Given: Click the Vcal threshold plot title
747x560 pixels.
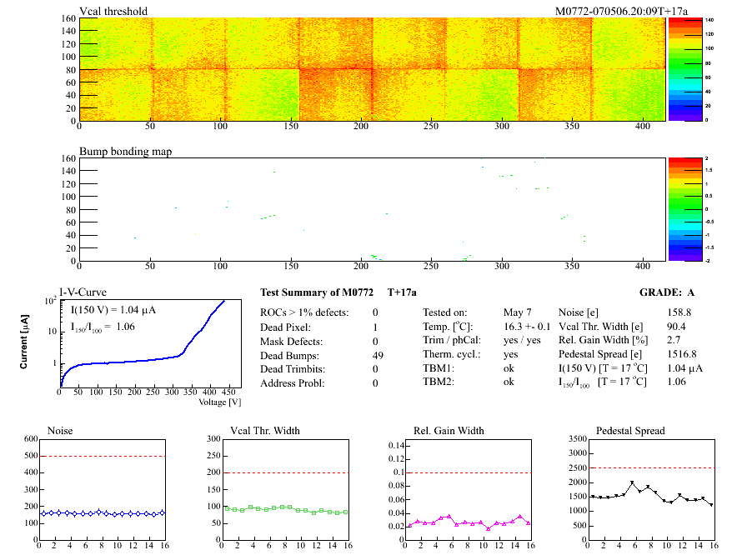Looking at the screenshot, I should tap(113, 12).
